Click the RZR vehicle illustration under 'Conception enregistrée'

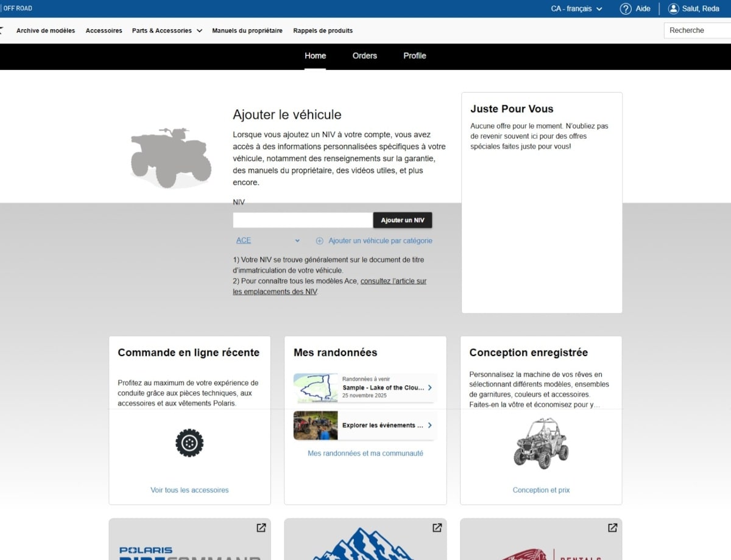tap(541, 444)
